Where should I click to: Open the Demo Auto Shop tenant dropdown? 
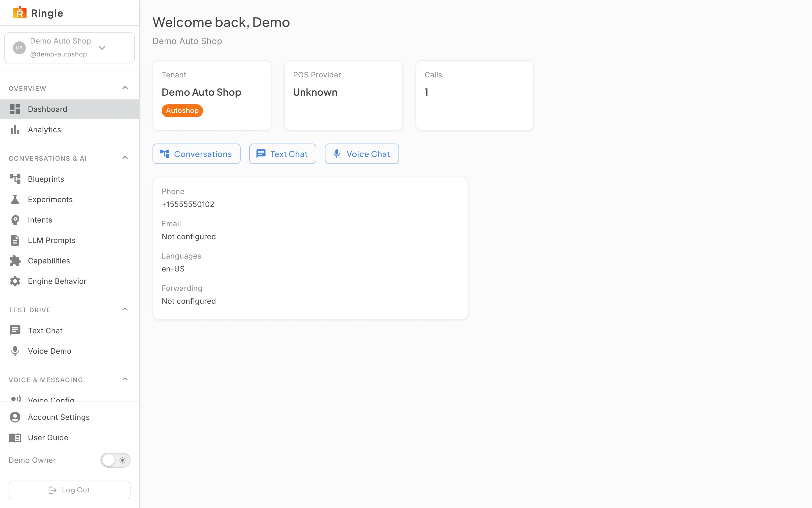[x=70, y=48]
